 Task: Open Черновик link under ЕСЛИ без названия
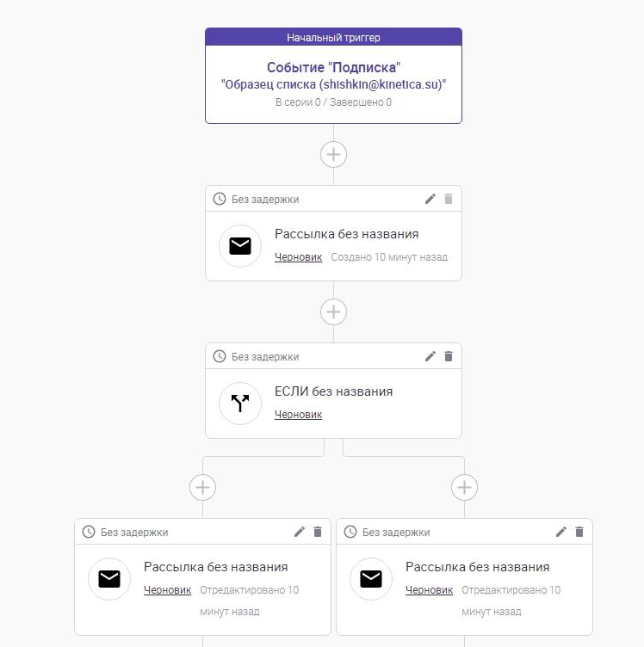[x=298, y=415]
